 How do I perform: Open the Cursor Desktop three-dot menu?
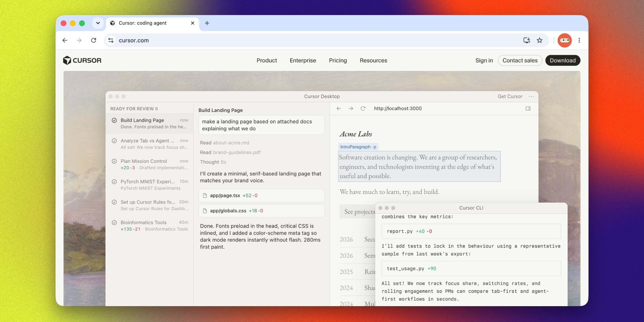click(531, 96)
